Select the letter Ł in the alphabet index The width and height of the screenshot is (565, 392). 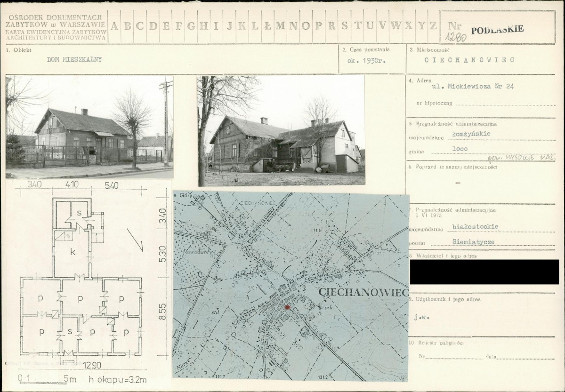(x=267, y=26)
